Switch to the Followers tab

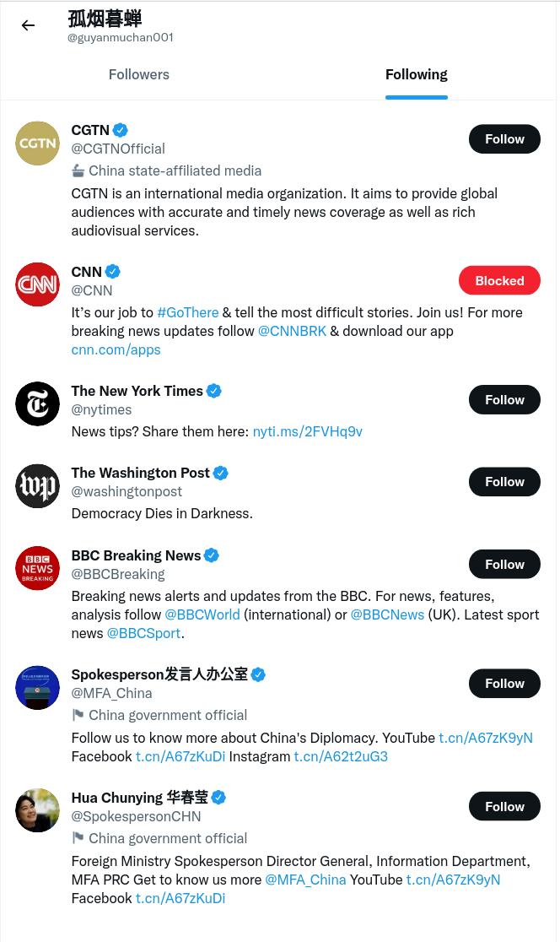(138, 74)
